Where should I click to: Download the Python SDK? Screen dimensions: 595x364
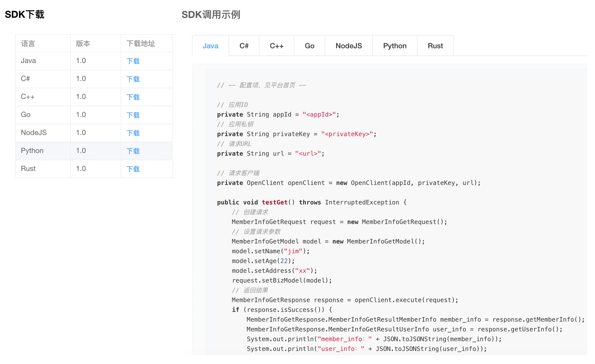click(133, 151)
